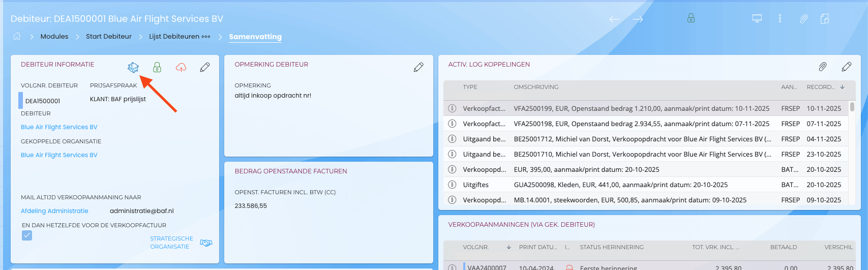This screenshot has height=270, width=868.
Task: Click outstanding amount 233.586,55
Action: coord(251,206)
